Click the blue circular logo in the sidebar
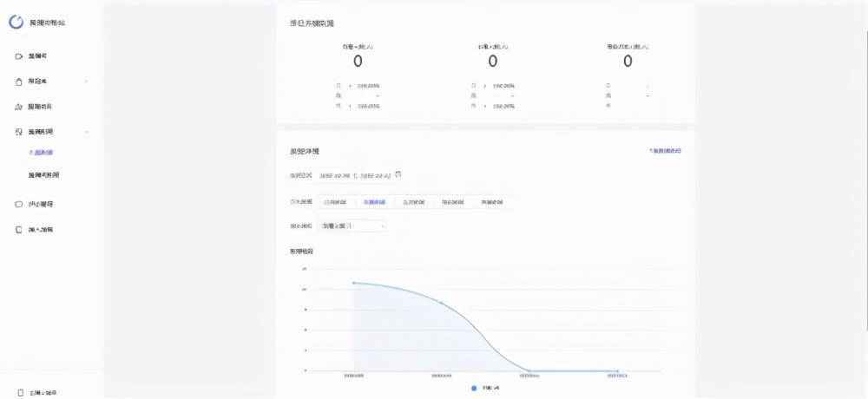The image size is (868, 399). click(16, 23)
